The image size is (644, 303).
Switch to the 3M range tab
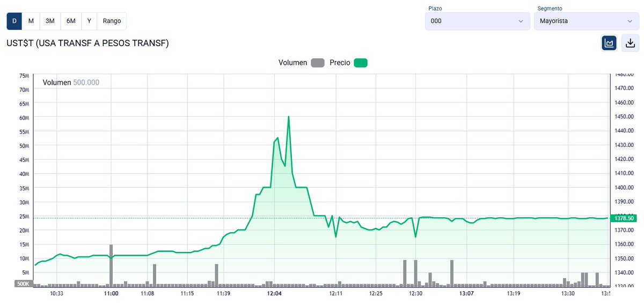[50, 21]
